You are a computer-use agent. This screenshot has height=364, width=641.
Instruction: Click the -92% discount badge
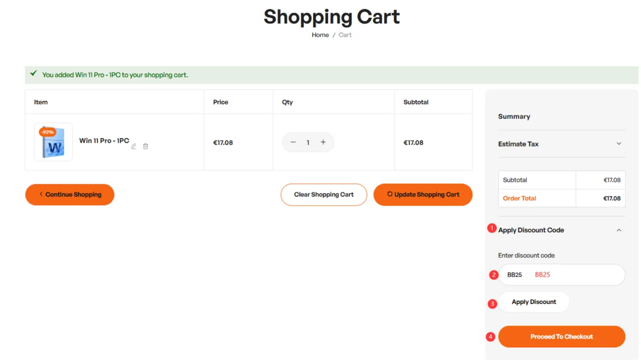point(47,132)
